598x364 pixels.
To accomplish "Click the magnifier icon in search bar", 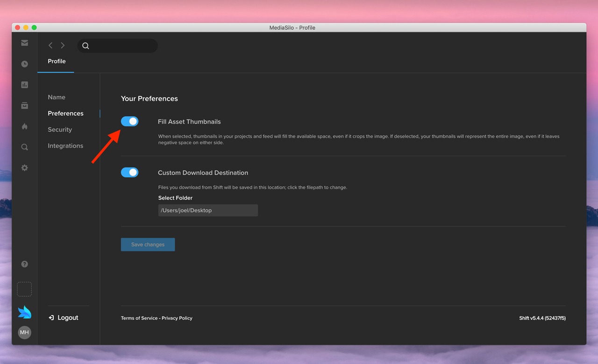I will tap(85, 46).
